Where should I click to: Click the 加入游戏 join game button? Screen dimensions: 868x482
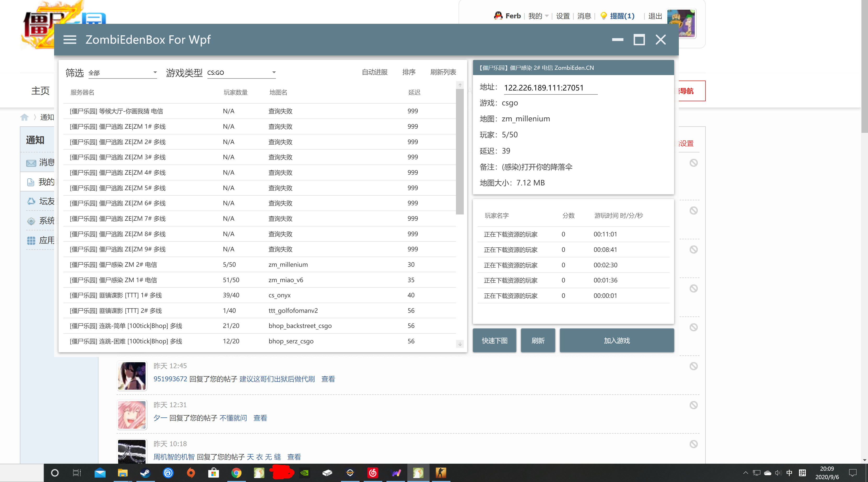(617, 340)
